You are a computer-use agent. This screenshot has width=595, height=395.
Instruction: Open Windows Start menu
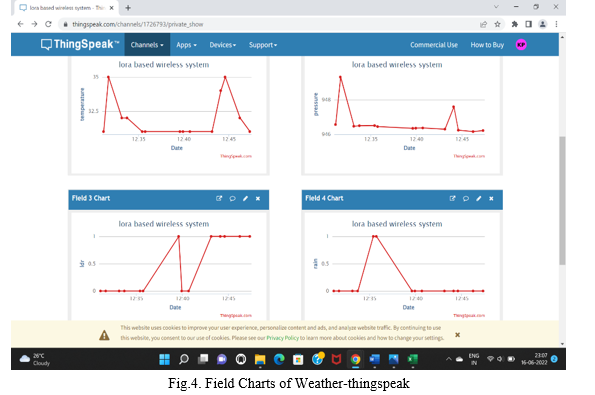[x=164, y=359]
